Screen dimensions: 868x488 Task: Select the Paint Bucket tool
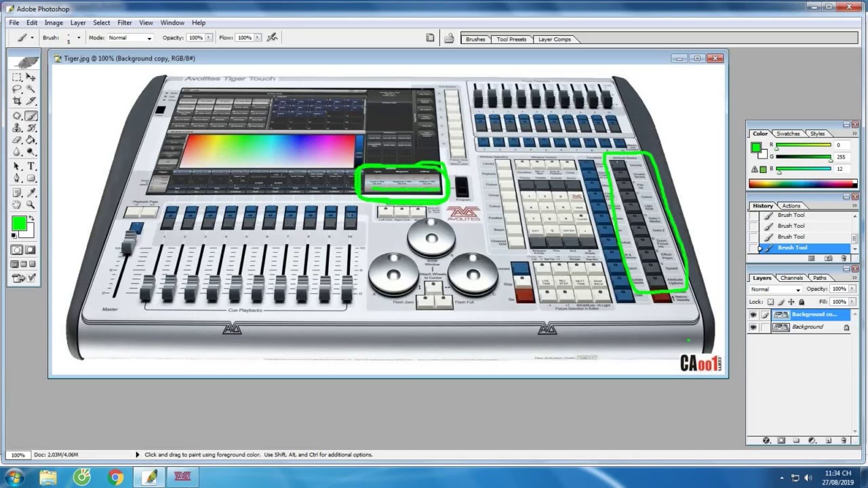31,140
